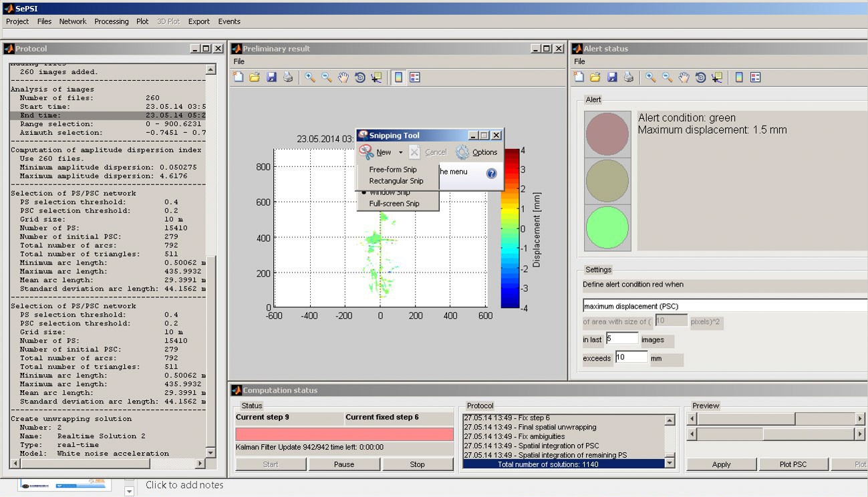
Task: Toggle Insert Colorbar in Alert status toolbar
Action: 739,77
